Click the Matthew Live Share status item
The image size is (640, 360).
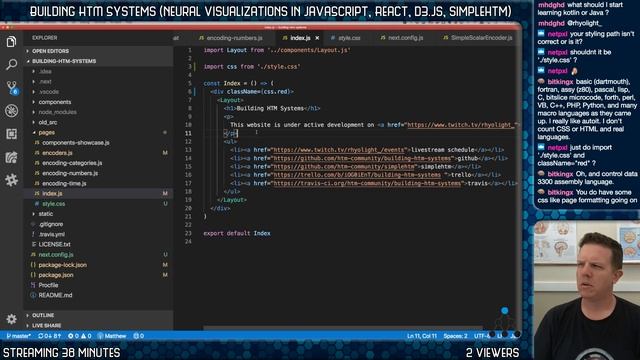click(112, 336)
